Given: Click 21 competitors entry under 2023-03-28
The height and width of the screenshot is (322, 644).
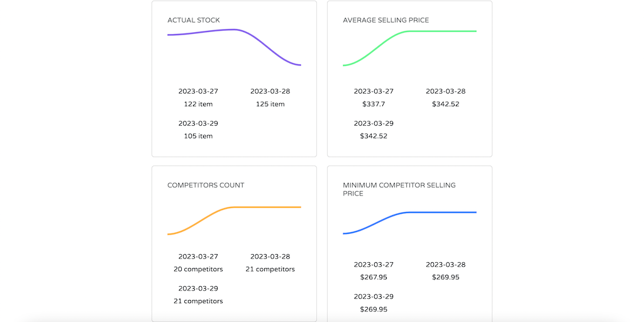Looking at the screenshot, I should click(270, 269).
